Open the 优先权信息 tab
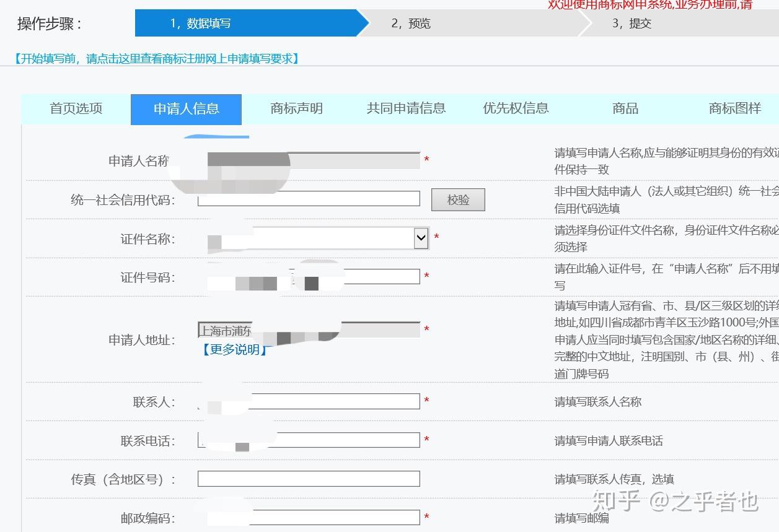The width and height of the screenshot is (779, 532). click(x=514, y=108)
